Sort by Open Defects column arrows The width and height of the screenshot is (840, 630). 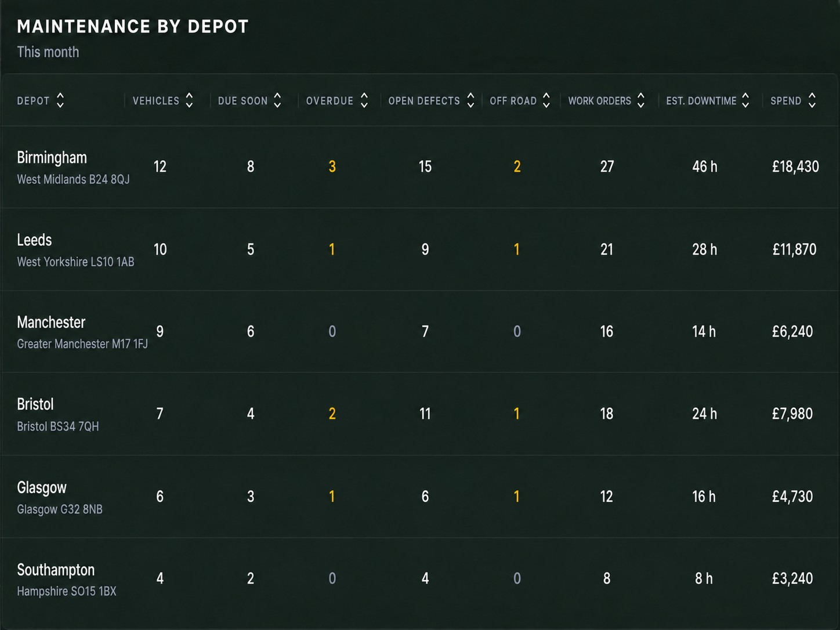470,100
